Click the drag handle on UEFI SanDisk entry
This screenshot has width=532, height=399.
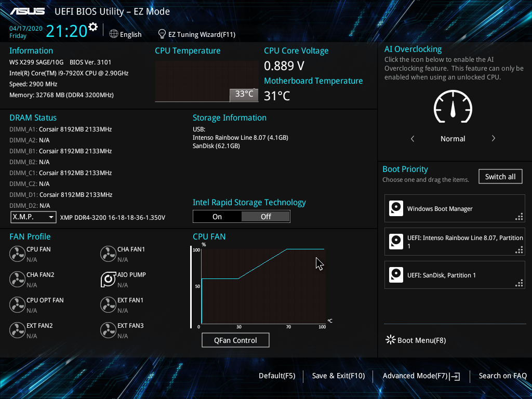(519, 283)
